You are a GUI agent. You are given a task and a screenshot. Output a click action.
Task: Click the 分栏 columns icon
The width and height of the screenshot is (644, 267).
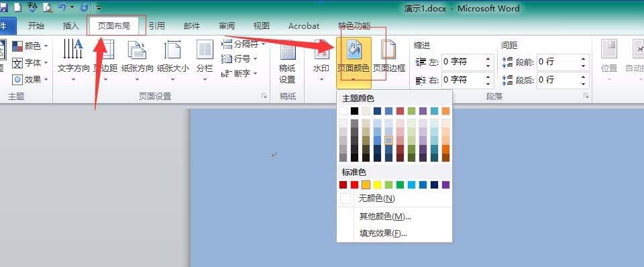click(205, 50)
